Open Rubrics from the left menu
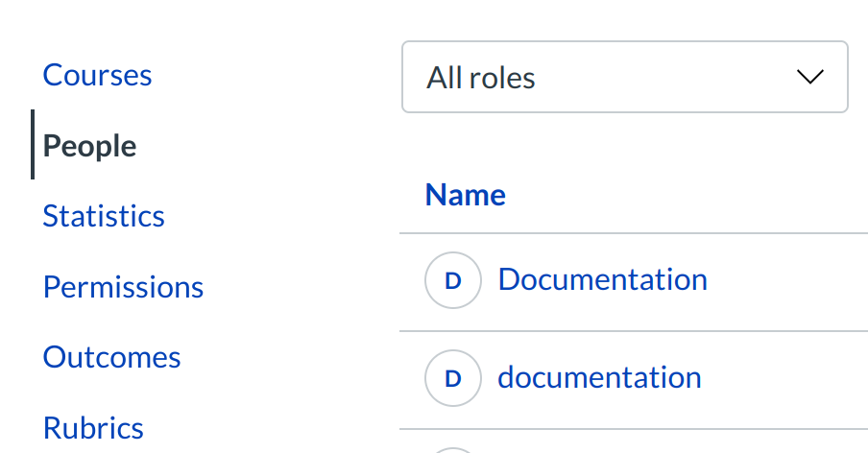The image size is (868, 453). coord(93,427)
